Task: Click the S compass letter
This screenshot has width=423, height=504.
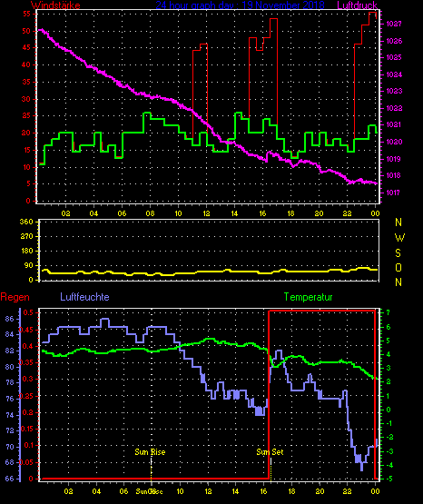Action: 398,253
